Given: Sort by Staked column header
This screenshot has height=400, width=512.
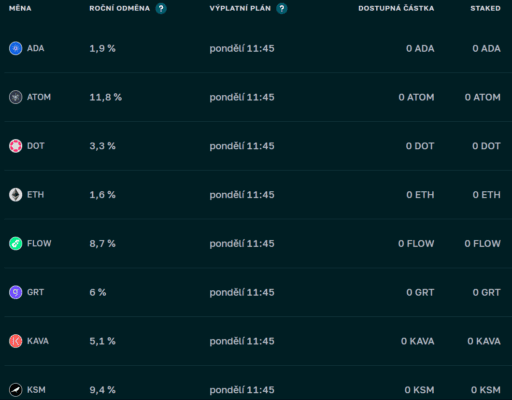Looking at the screenshot, I should [485, 8].
